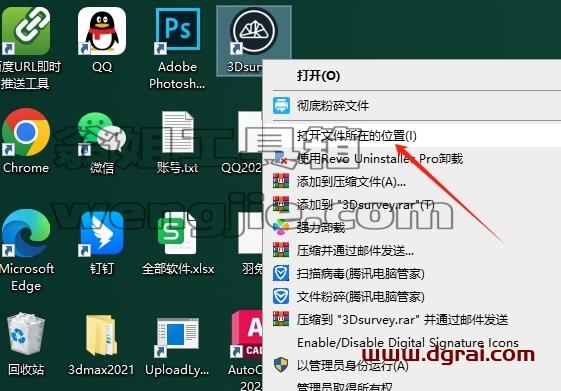Select 彻底粉碎文件 menu entry
This screenshot has width=561, height=391.
411,106
